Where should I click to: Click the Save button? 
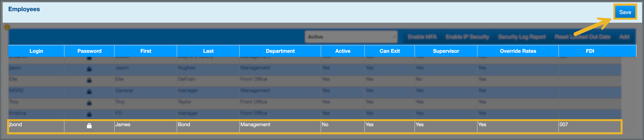coord(625,12)
